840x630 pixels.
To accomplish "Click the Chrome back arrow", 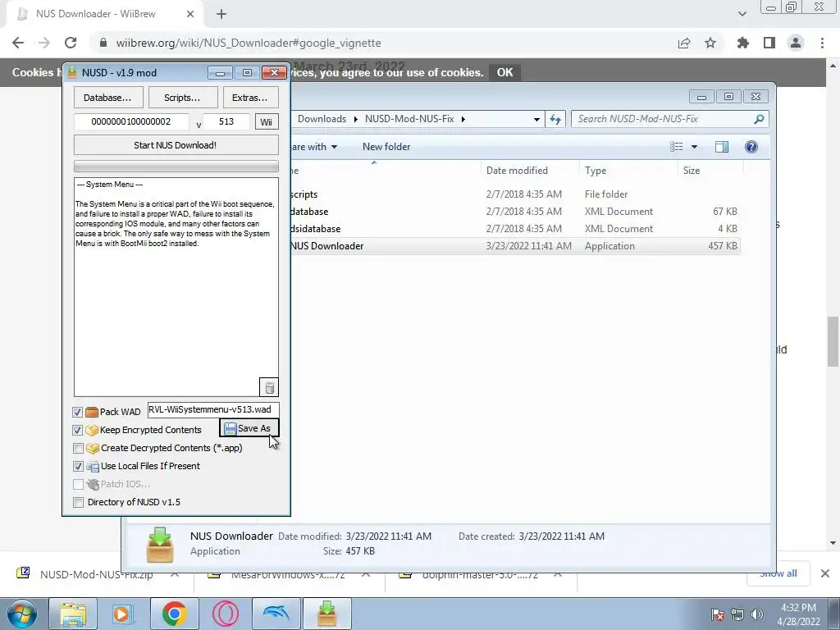I will point(18,43).
